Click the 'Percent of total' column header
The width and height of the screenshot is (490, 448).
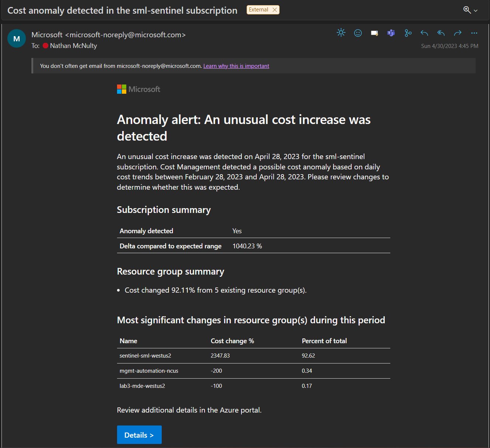(324, 341)
